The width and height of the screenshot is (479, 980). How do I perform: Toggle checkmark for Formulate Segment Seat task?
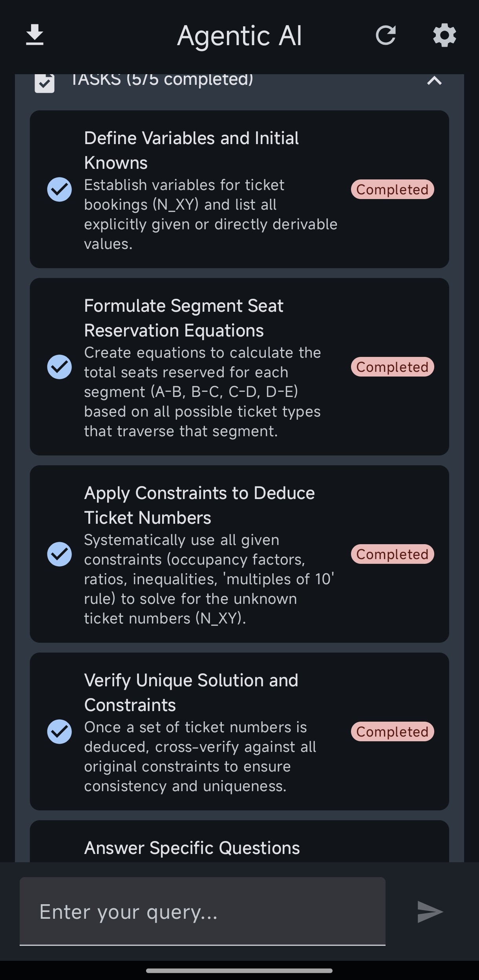tap(59, 367)
